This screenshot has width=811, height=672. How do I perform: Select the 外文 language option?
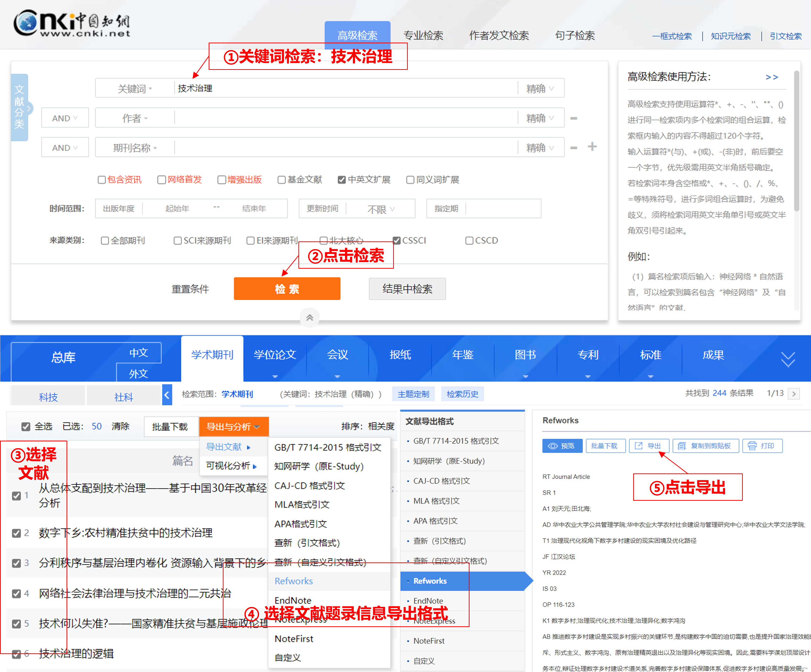click(x=139, y=374)
